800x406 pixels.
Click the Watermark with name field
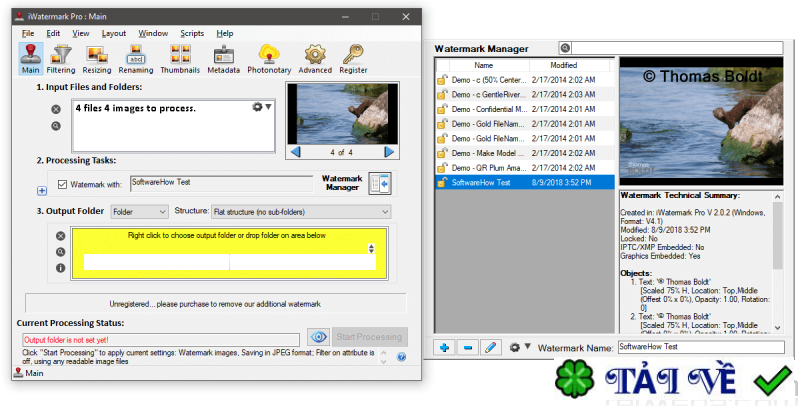[x=221, y=184]
